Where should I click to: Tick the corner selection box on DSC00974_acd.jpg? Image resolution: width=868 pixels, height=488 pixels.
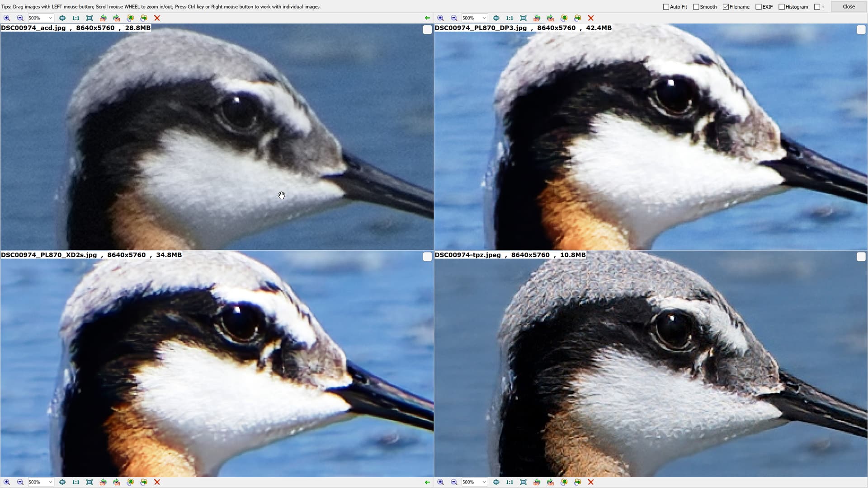[427, 30]
